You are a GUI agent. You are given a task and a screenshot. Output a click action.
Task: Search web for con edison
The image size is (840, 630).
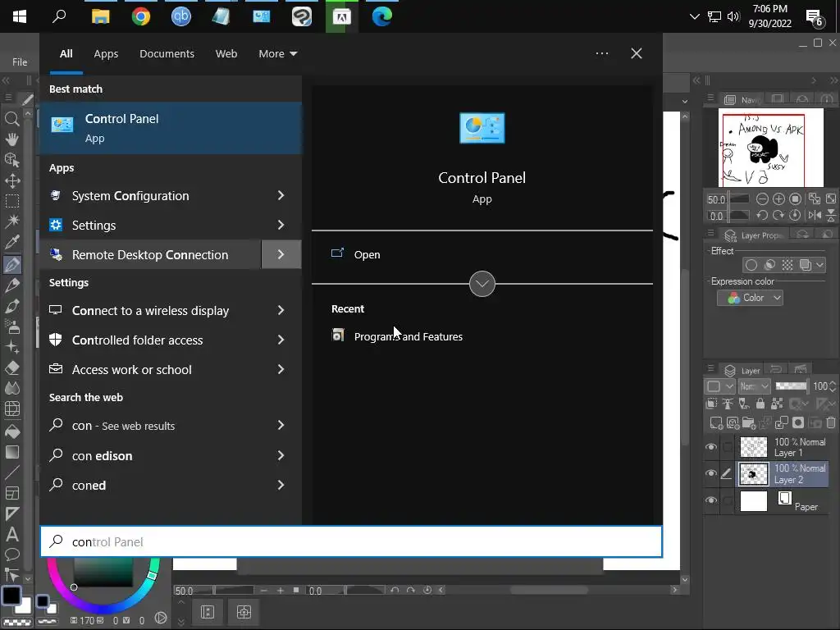pos(171,455)
